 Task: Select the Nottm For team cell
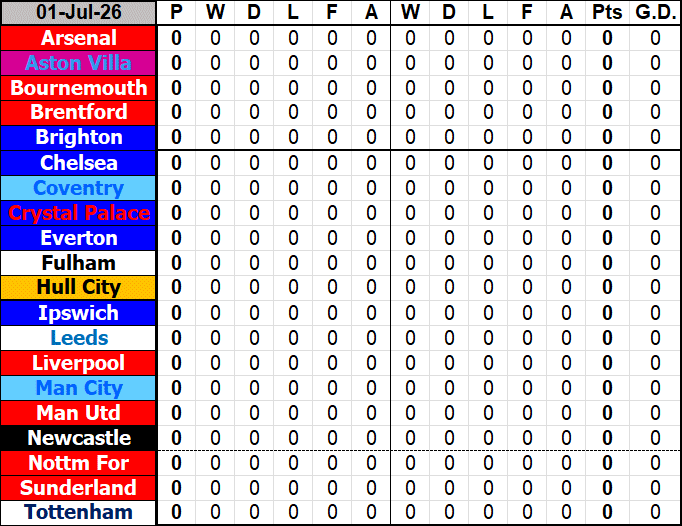click(x=78, y=463)
